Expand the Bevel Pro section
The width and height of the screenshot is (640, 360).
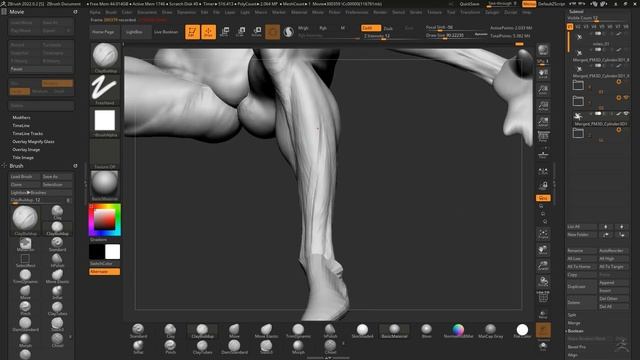(x=576, y=347)
